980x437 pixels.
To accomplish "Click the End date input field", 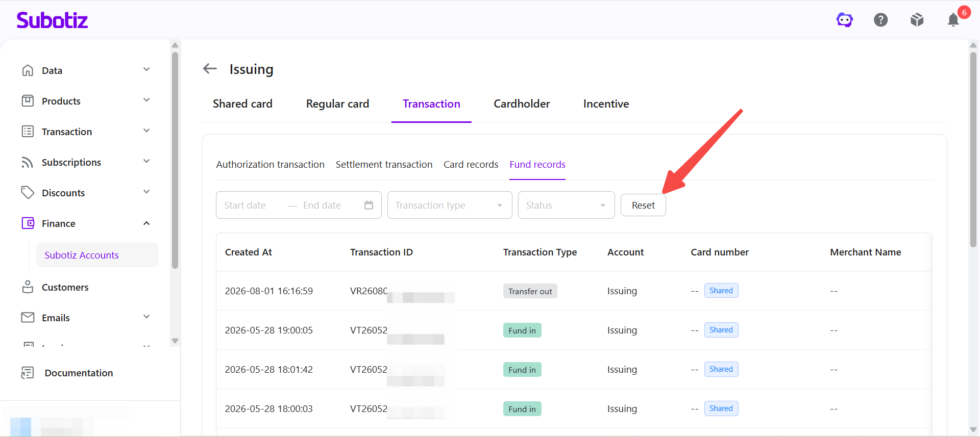I will pos(322,205).
